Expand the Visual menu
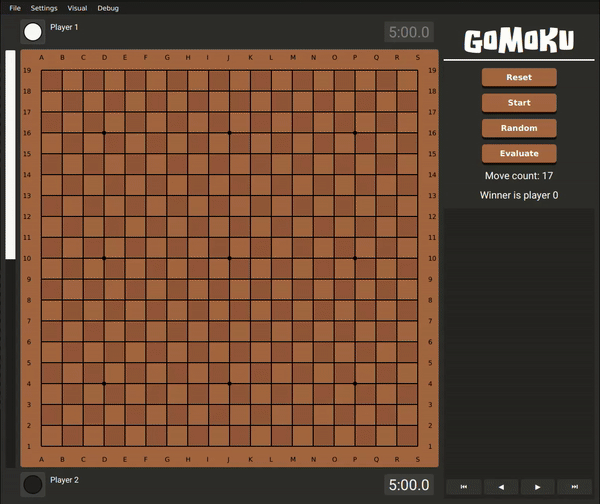The width and height of the screenshot is (600, 504). click(77, 8)
